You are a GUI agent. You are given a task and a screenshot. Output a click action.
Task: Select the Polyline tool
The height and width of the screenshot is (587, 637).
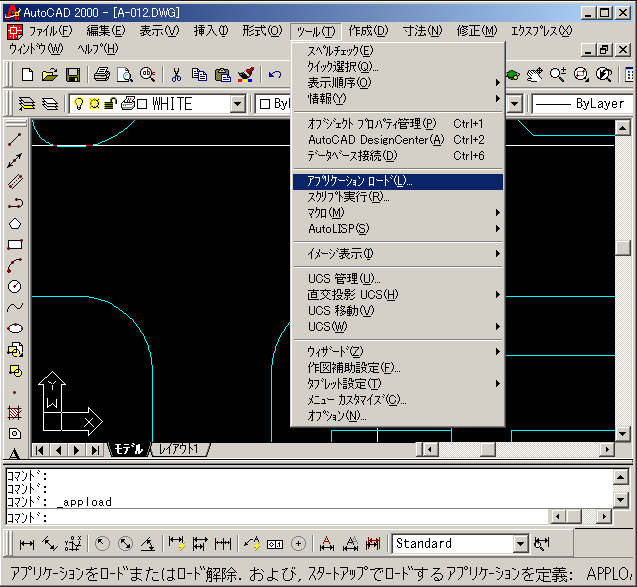tap(15, 203)
